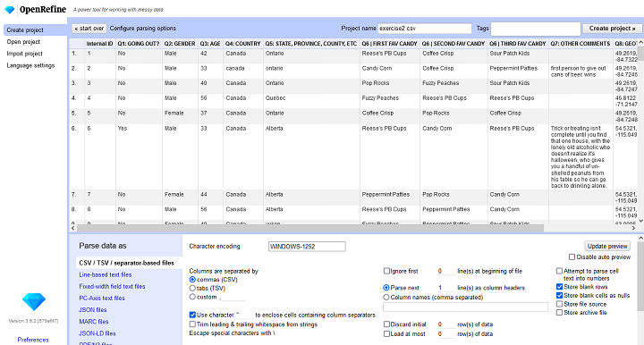Click the Create project button
This screenshot has height=345, width=644.
612,29
